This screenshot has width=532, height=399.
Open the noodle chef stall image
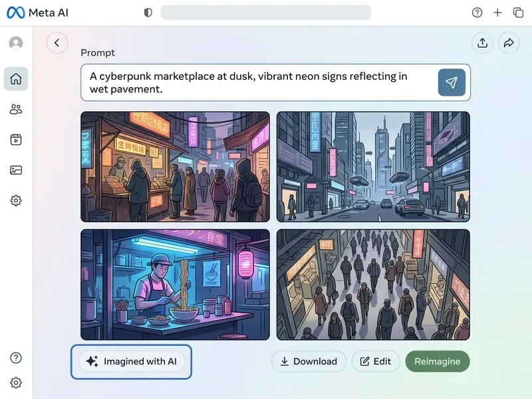pos(175,285)
